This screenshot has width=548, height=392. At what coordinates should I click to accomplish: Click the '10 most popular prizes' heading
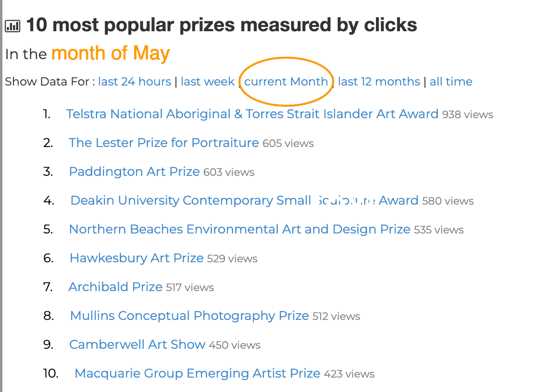pos(221,25)
